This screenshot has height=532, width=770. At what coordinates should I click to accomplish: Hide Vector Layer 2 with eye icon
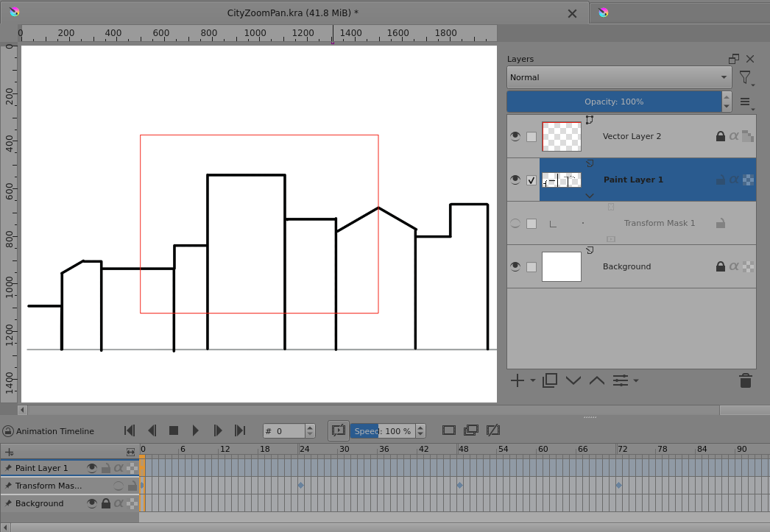pyautogui.click(x=515, y=136)
